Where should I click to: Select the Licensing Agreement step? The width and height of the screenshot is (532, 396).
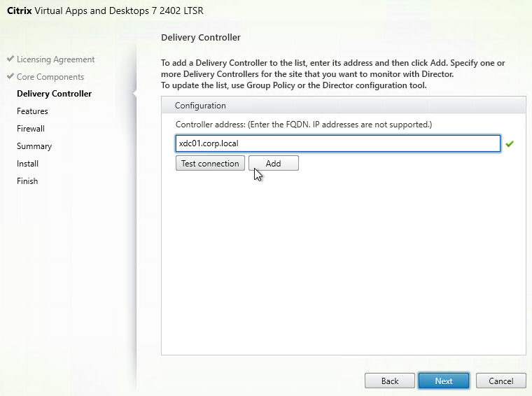click(55, 59)
